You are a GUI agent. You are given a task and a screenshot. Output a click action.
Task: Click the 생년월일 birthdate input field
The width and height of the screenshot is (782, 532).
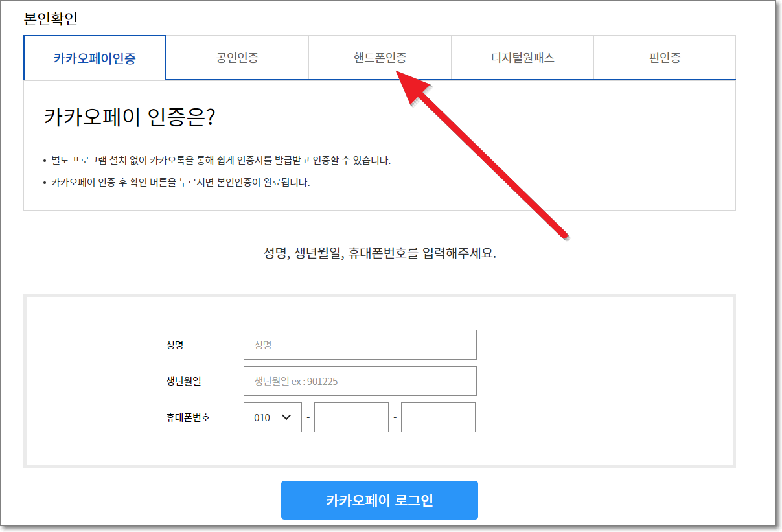360,381
